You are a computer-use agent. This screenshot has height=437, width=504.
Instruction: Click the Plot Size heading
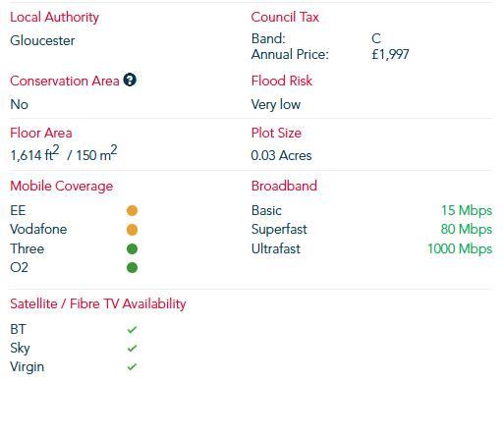[x=276, y=133]
